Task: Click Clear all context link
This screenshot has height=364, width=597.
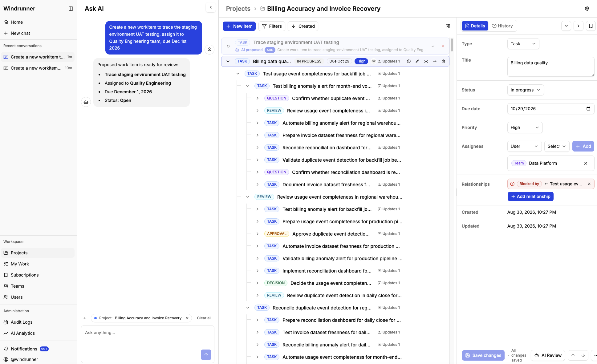Action: tap(204, 318)
